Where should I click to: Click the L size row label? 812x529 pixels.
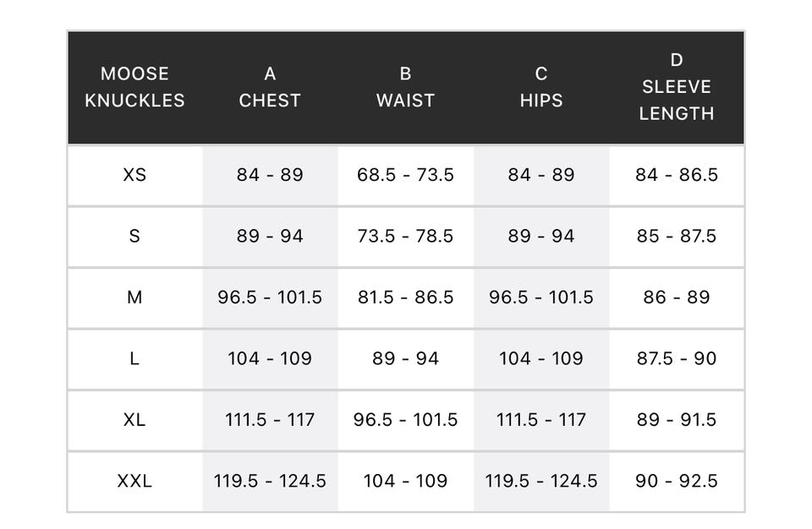click(134, 358)
